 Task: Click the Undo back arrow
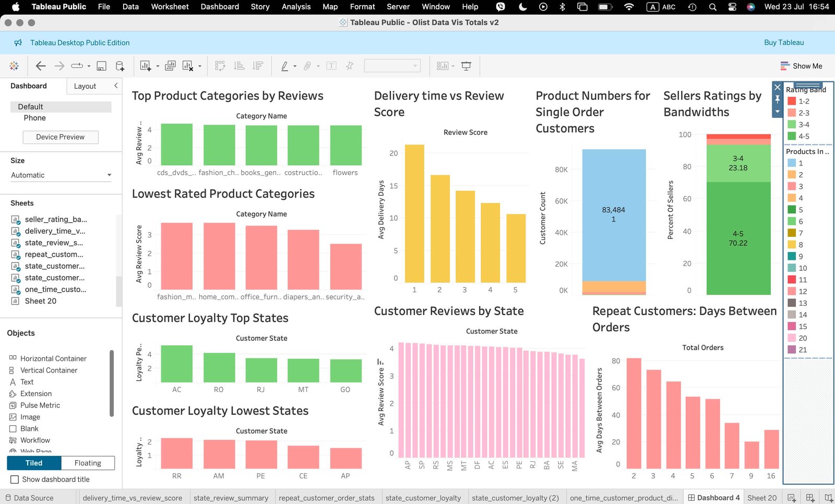(x=41, y=66)
